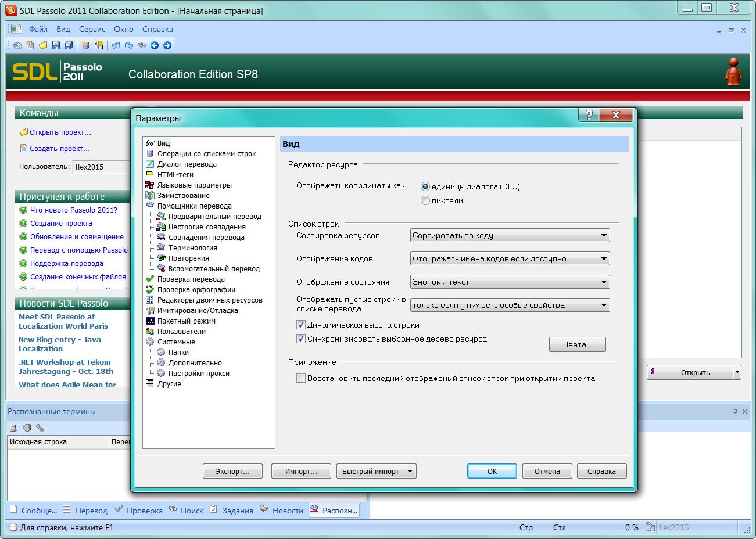Screen dimensions: 756x539
Task: Click the Home (start page) toolbar icon
Action: tap(17, 45)
